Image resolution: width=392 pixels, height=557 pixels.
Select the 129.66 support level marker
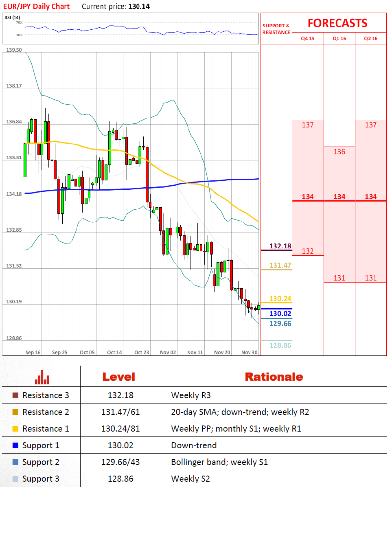[x=280, y=324]
